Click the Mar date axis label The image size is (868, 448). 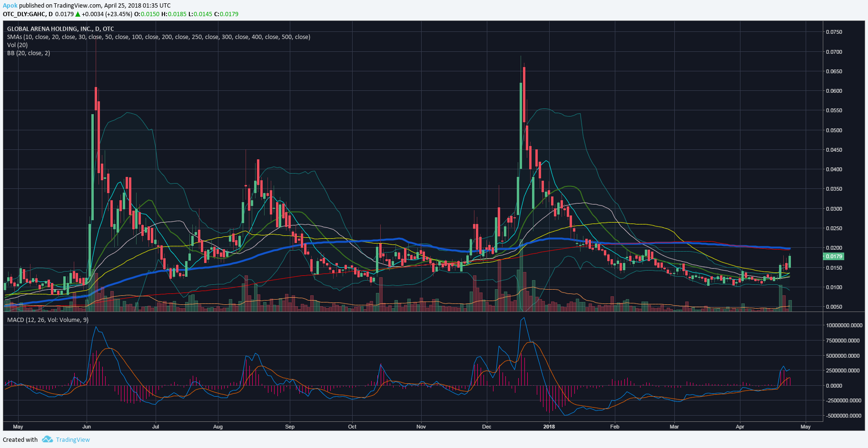coord(674,427)
